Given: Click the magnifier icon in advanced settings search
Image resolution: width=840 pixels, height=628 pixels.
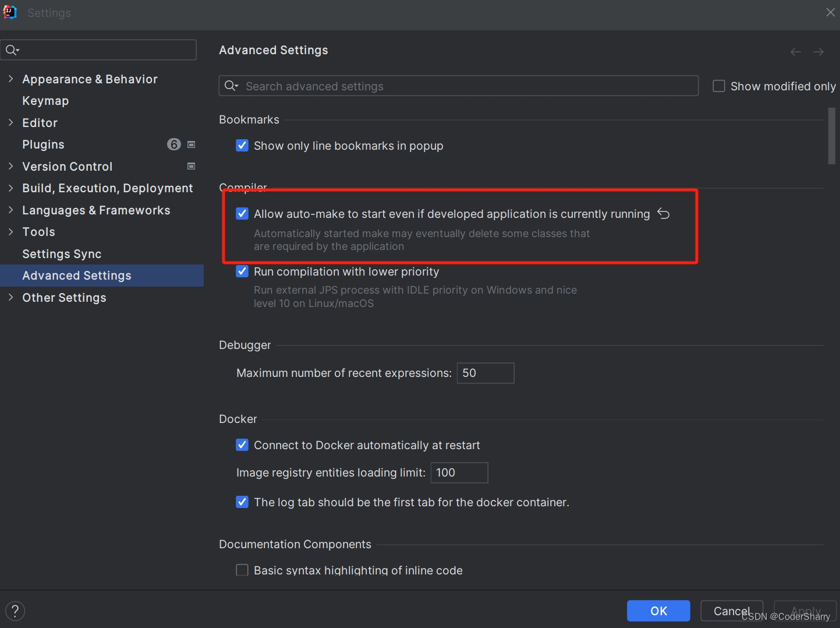Looking at the screenshot, I should pos(231,86).
